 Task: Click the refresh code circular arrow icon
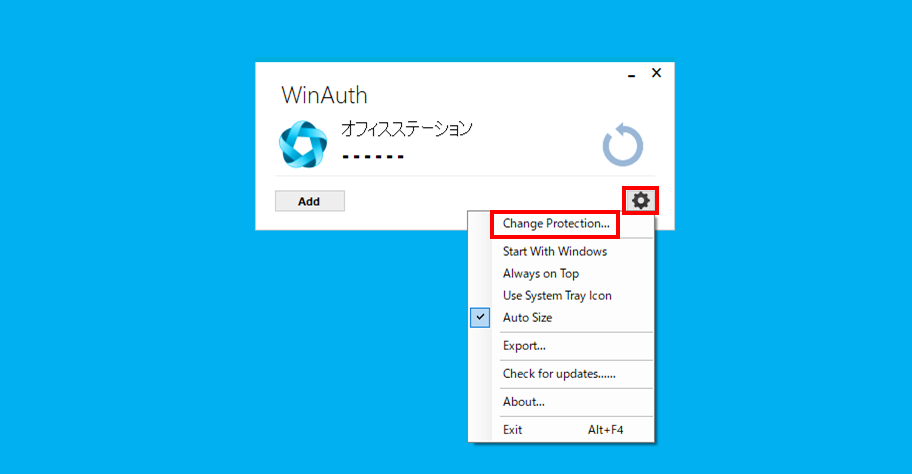tap(622, 144)
